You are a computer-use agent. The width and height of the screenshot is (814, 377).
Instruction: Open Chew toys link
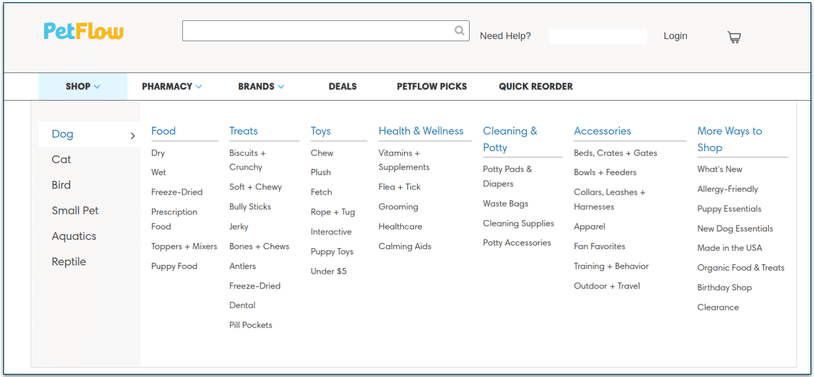tap(322, 153)
